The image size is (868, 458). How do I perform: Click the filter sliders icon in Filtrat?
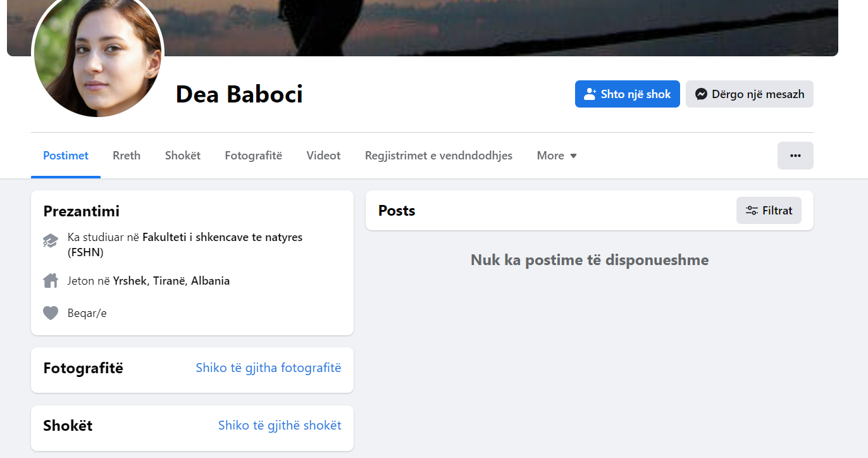tap(752, 211)
